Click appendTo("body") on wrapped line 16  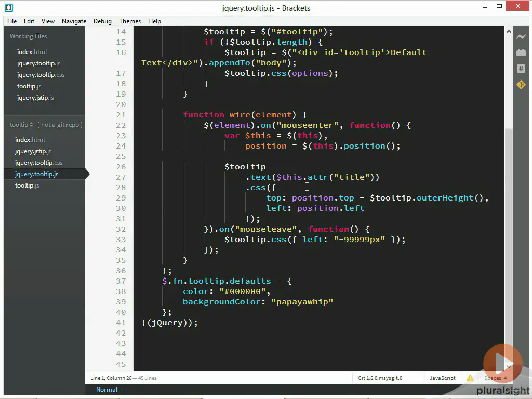(x=249, y=63)
